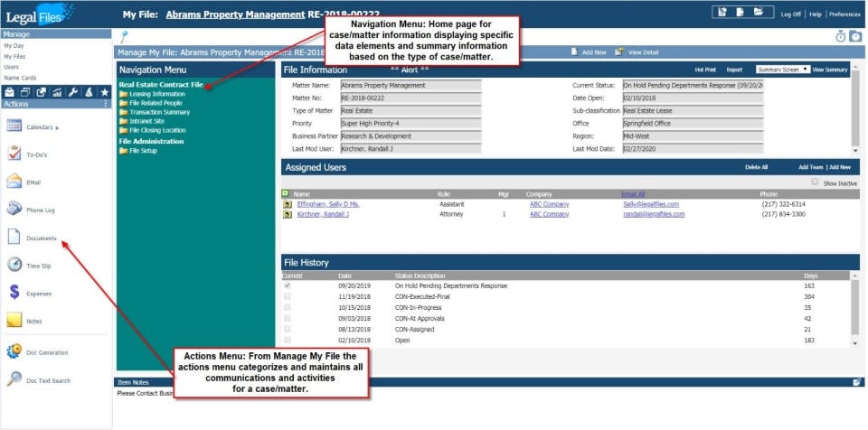This screenshot has height=430, width=868.
Task: Open the Phone Log icon
Action: click(x=14, y=210)
